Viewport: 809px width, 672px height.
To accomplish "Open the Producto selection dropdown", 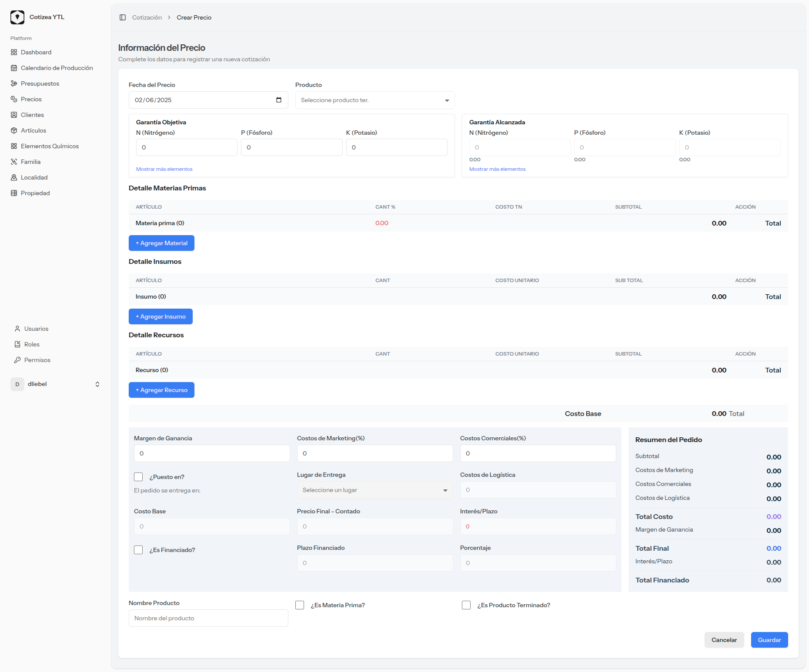I will click(x=374, y=100).
